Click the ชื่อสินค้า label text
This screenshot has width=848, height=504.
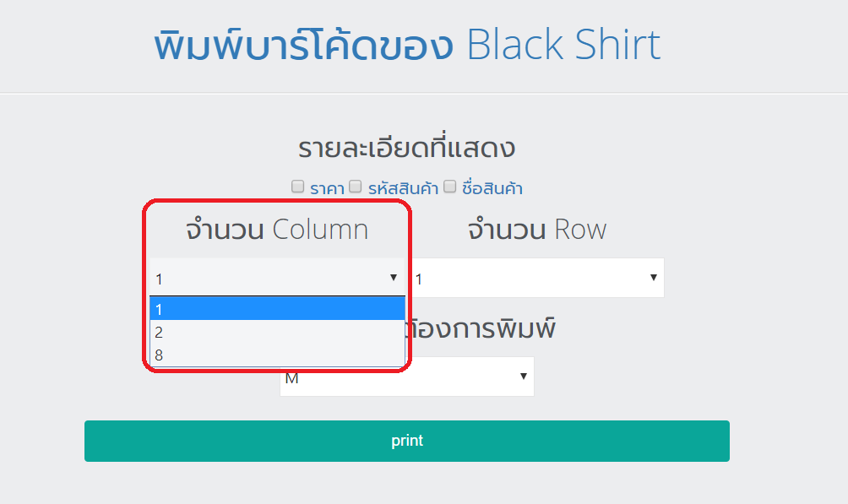point(492,188)
